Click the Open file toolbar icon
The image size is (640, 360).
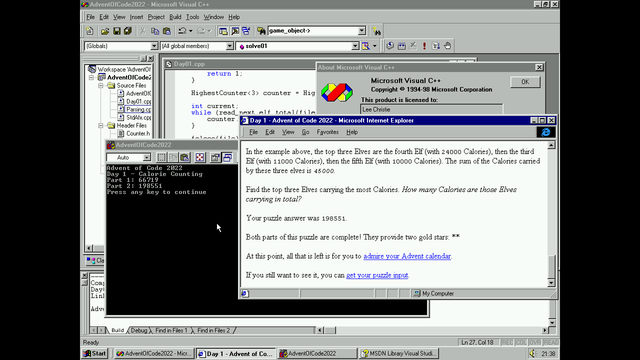tap(105, 31)
